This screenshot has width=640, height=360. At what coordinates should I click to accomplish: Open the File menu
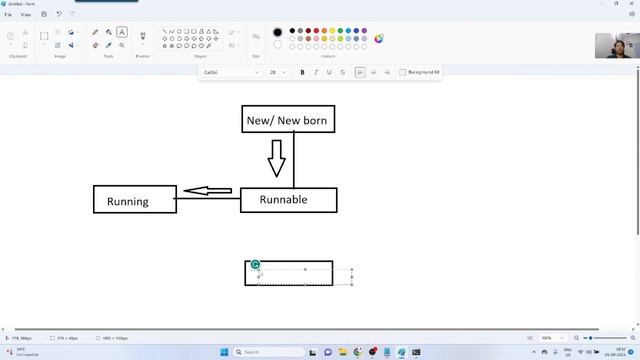(8, 14)
